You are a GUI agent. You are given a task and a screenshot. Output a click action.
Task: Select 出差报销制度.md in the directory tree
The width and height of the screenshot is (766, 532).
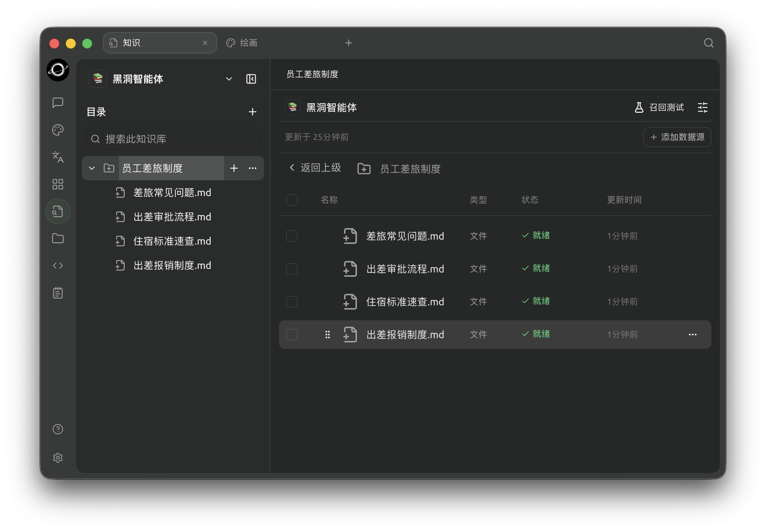(x=173, y=266)
